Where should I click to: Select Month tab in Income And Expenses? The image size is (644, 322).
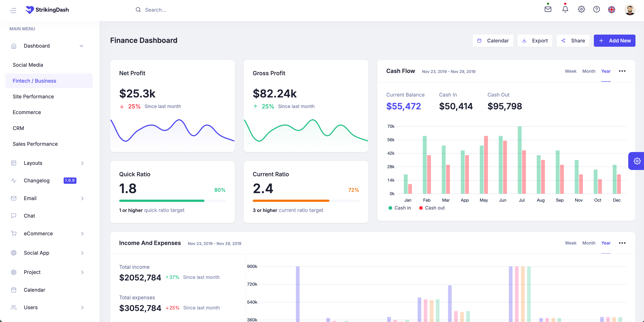pyautogui.click(x=589, y=243)
